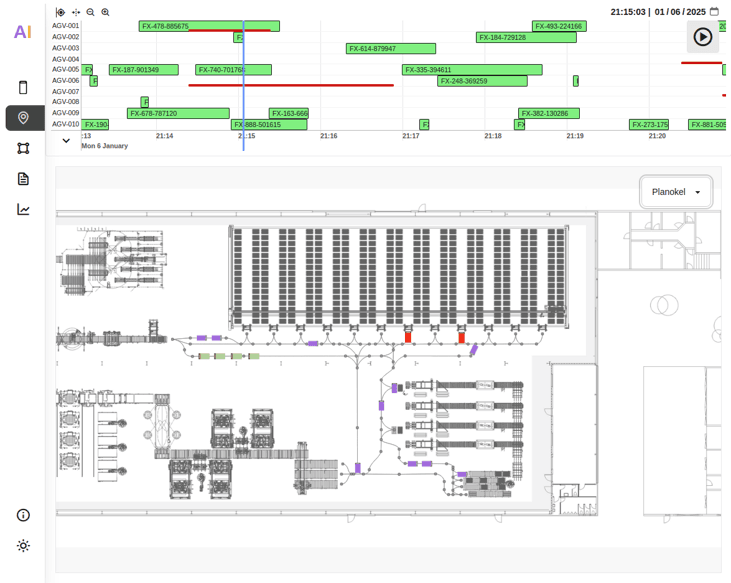Click the 21:19 time axis label

click(575, 136)
